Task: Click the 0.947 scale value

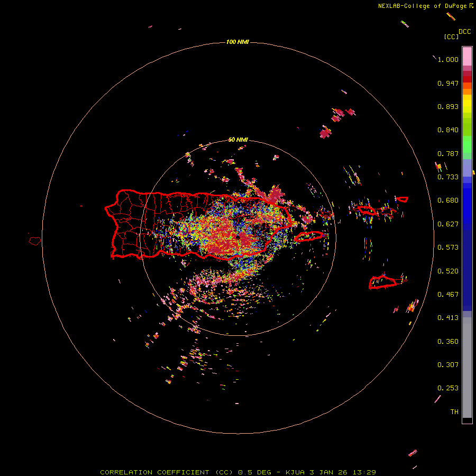Action: click(448, 83)
